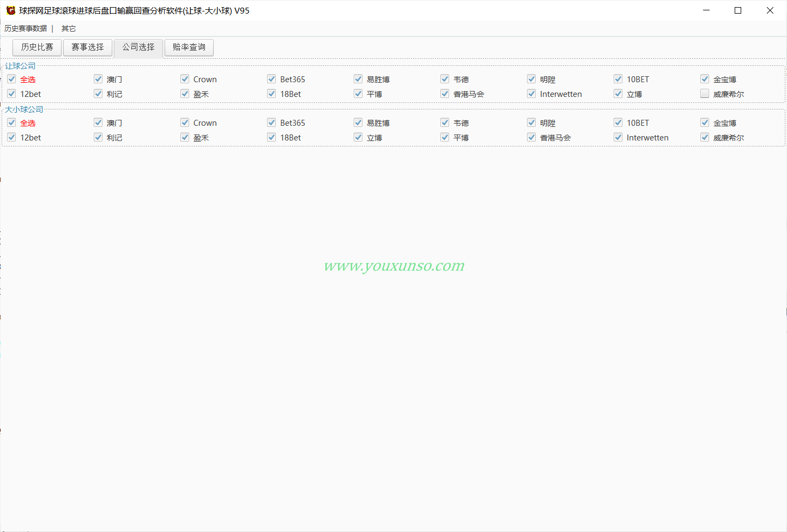Toggle 盈禾 in 让球公司 group
The width and height of the screenshot is (787, 532).
185,94
